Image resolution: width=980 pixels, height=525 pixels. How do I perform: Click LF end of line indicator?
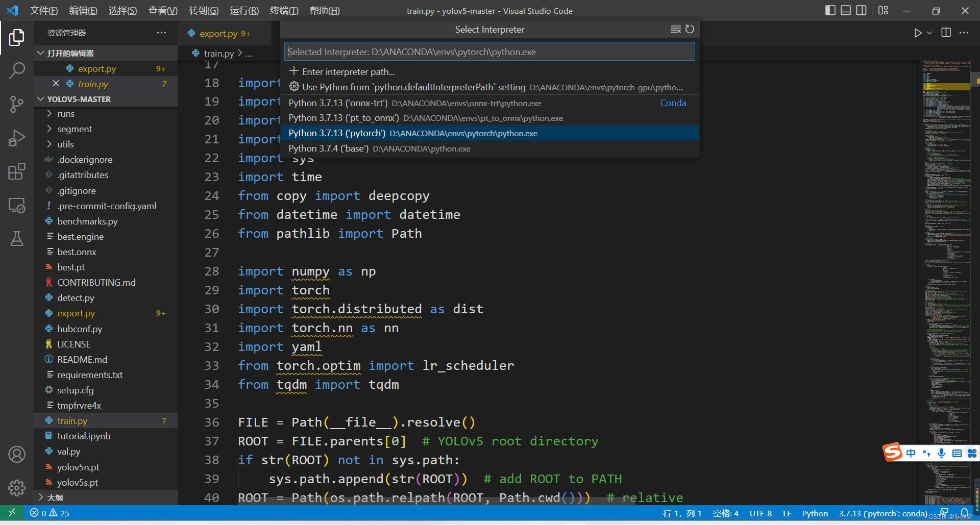click(787, 513)
